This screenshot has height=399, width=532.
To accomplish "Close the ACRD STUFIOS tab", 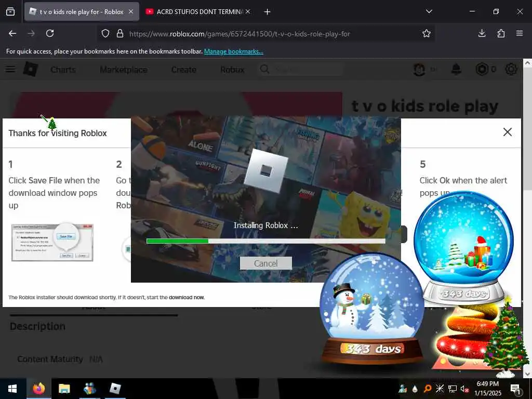I will click(248, 12).
